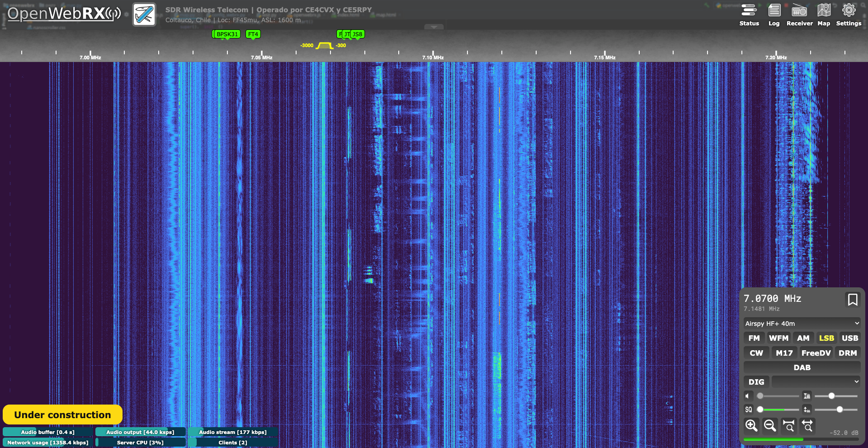Open the Airspy HF+ 40m profile dropdown
Image resolution: width=868 pixels, height=448 pixels.
(x=802, y=324)
